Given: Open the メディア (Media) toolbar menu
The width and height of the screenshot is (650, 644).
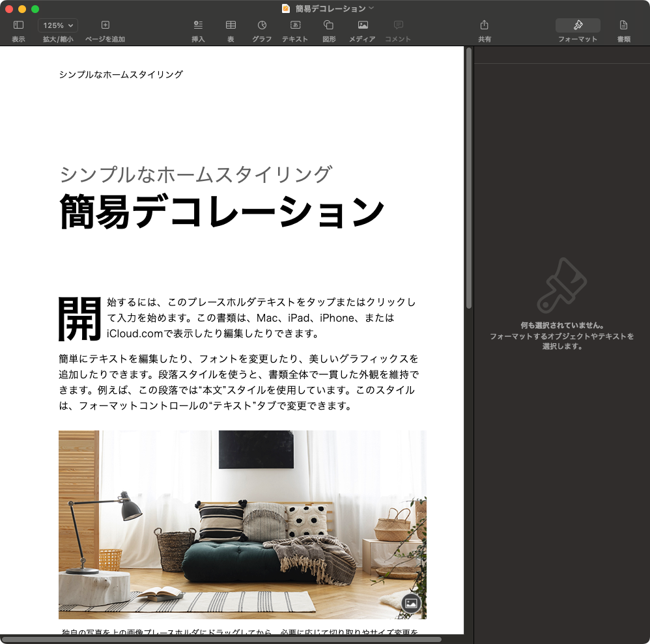Looking at the screenshot, I should point(362,25).
